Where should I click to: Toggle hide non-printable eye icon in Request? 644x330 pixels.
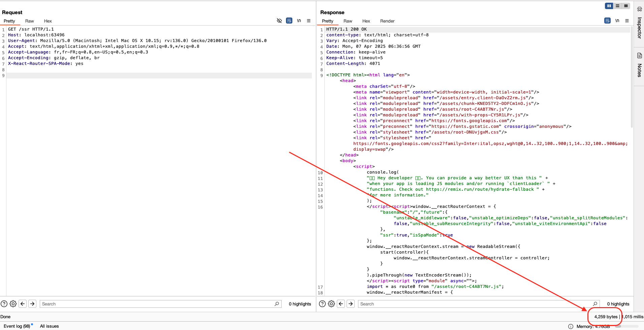[279, 21]
